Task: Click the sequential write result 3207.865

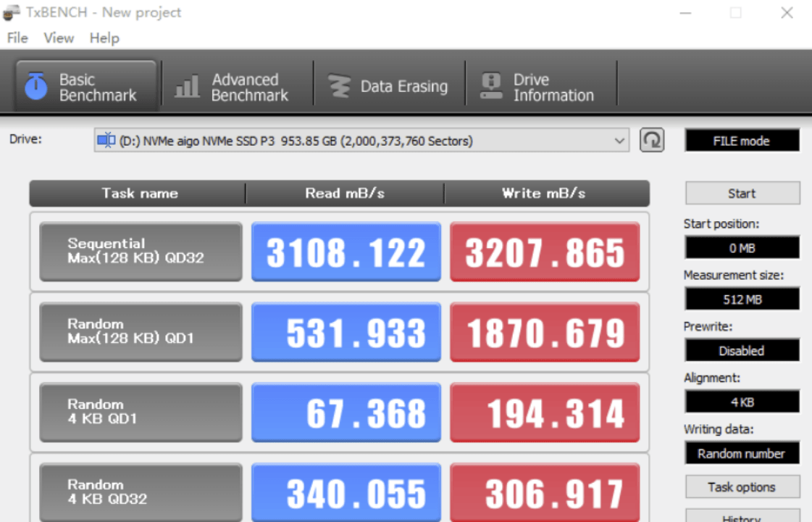Action: click(x=545, y=252)
